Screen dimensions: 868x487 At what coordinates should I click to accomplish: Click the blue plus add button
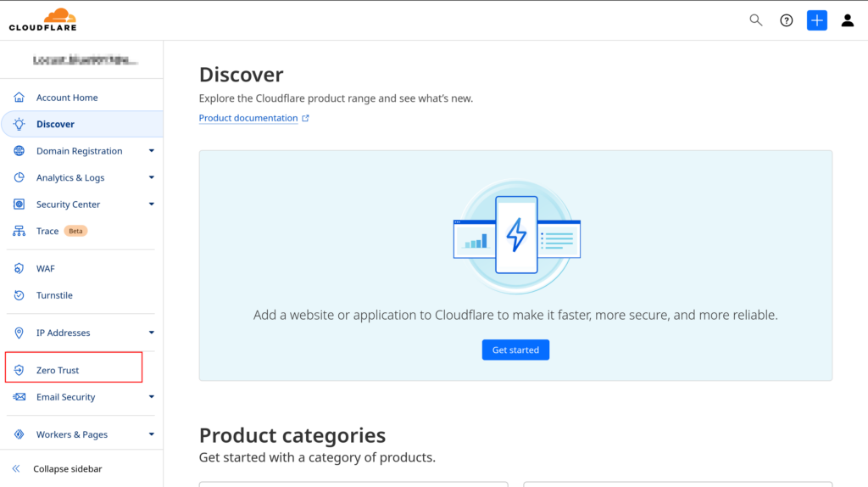coord(816,20)
